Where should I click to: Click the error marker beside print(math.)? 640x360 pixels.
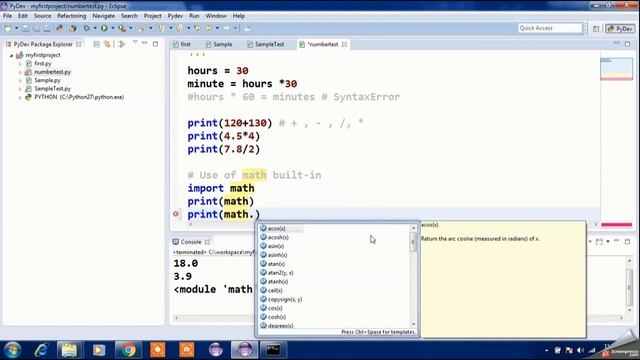(x=176, y=213)
